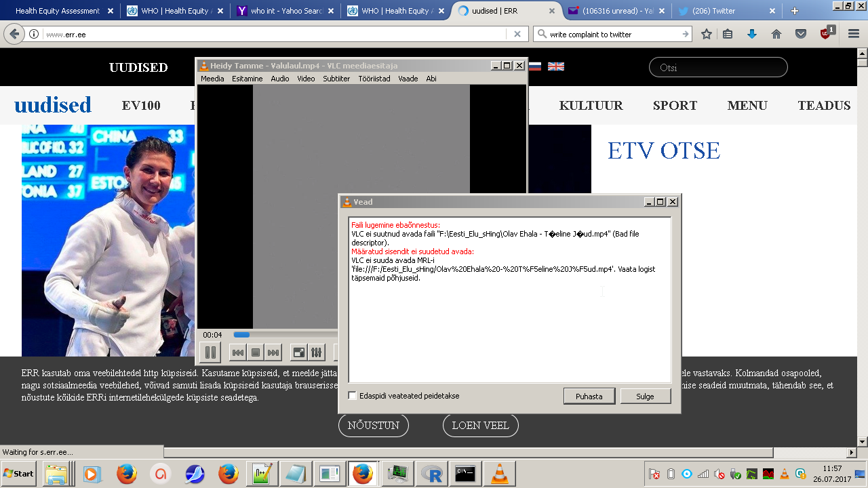This screenshot has height=488, width=868.
Task: Click the VLC playback seek bar
Action: [x=285, y=335]
